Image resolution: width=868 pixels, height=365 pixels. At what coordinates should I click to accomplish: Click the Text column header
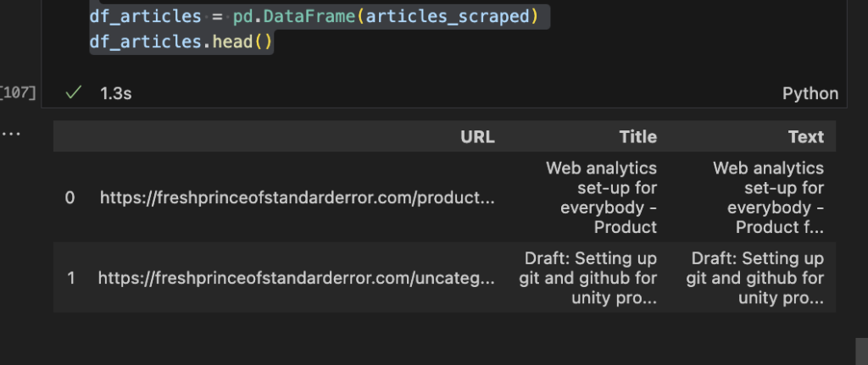(x=806, y=136)
